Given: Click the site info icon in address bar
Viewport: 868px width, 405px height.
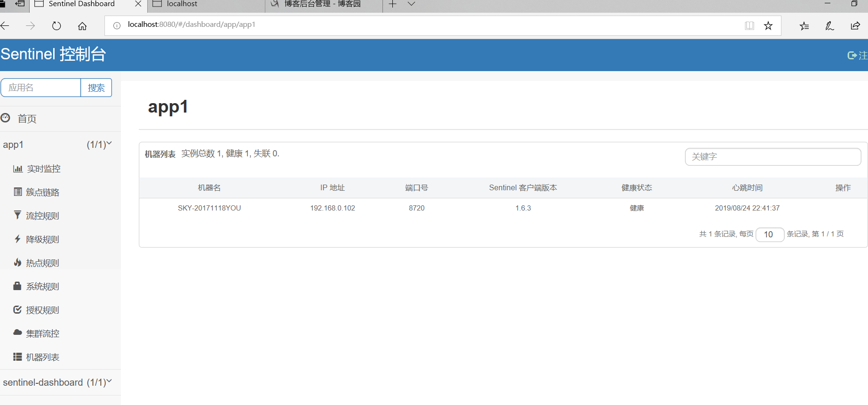Looking at the screenshot, I should click(117, 25).
